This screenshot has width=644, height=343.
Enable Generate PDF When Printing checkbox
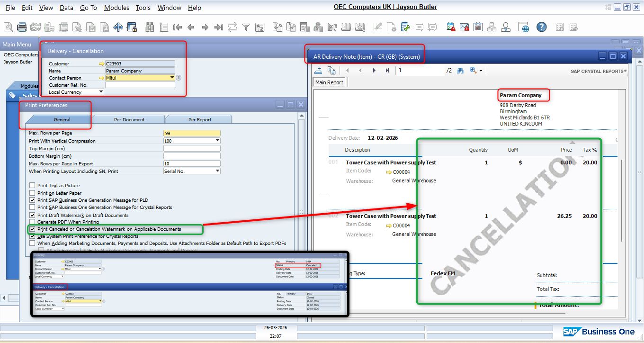click(32, 222)
